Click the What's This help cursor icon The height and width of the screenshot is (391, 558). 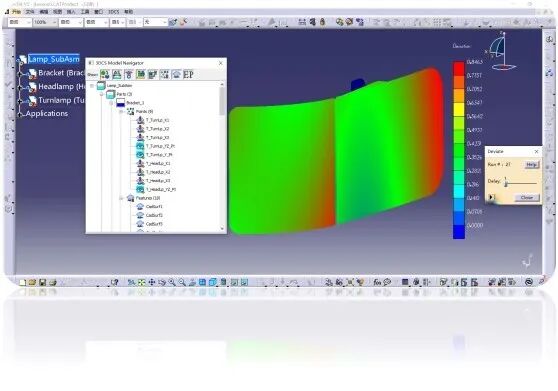click(x=114, y=282)
